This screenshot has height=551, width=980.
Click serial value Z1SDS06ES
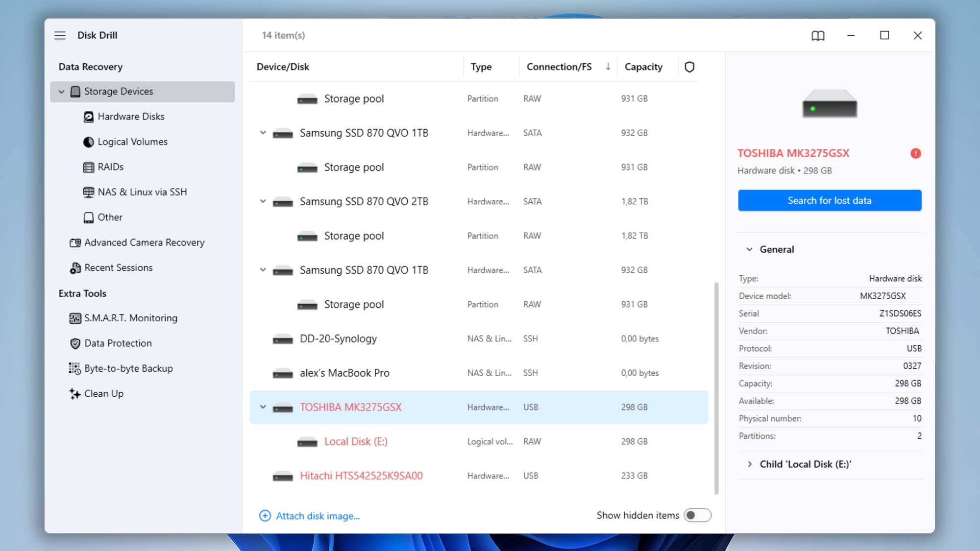(900, 313)
